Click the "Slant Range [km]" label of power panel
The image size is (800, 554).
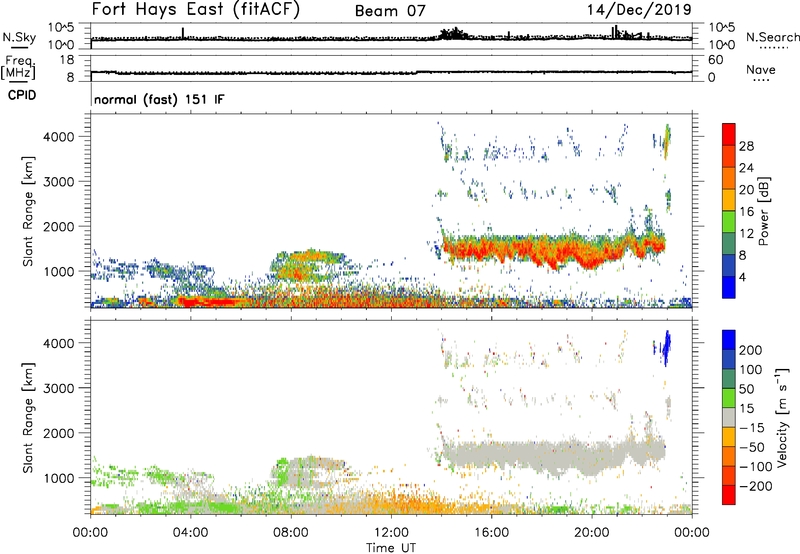point(28,211)
